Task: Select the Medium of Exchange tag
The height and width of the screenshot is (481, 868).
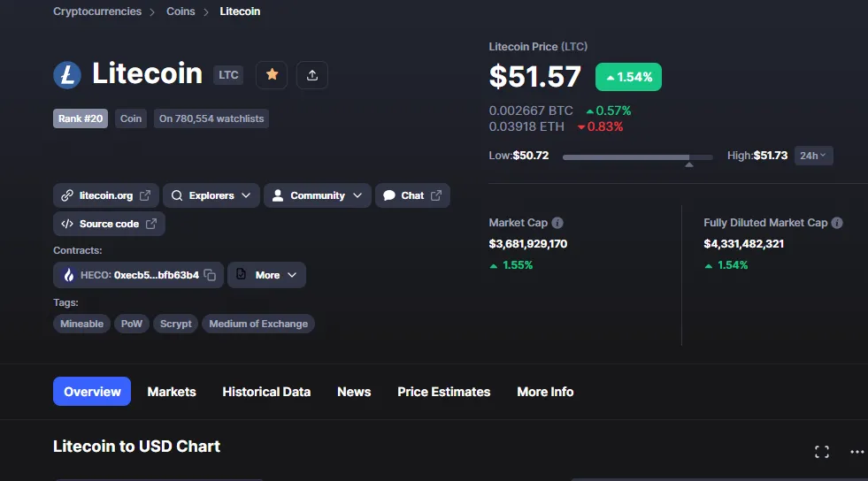Action: tap(258, 324)
